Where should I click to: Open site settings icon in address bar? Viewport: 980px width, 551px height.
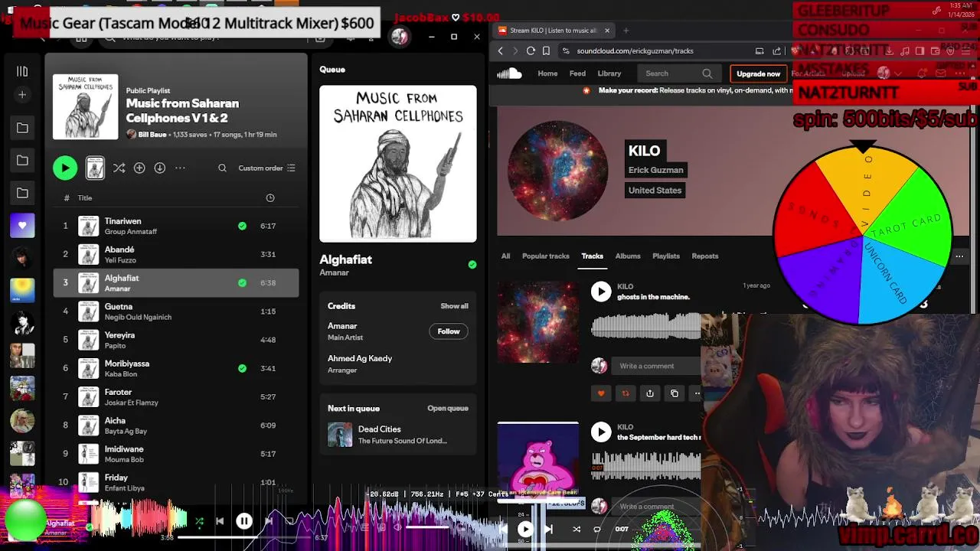(x=566, y=51)
